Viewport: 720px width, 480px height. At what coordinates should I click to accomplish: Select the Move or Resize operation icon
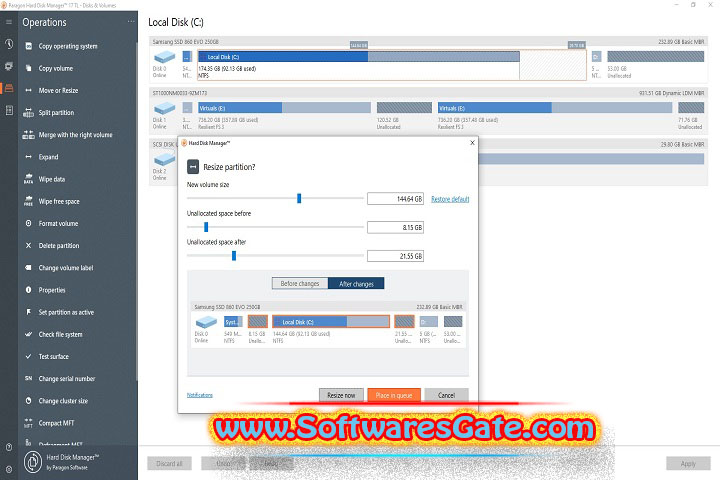[28, 90]
